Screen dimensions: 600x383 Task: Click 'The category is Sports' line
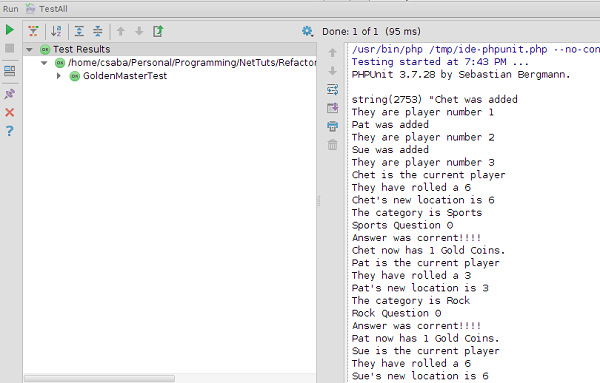coord(417,213)
